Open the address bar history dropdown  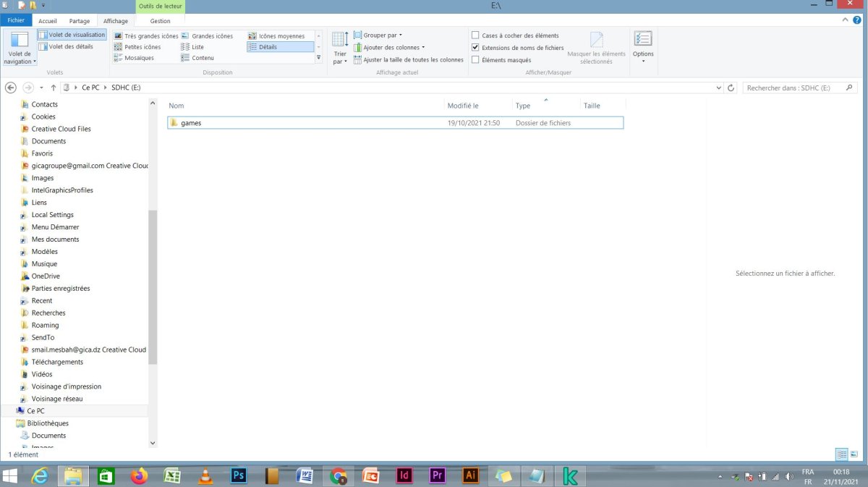[x=718, y=88]
